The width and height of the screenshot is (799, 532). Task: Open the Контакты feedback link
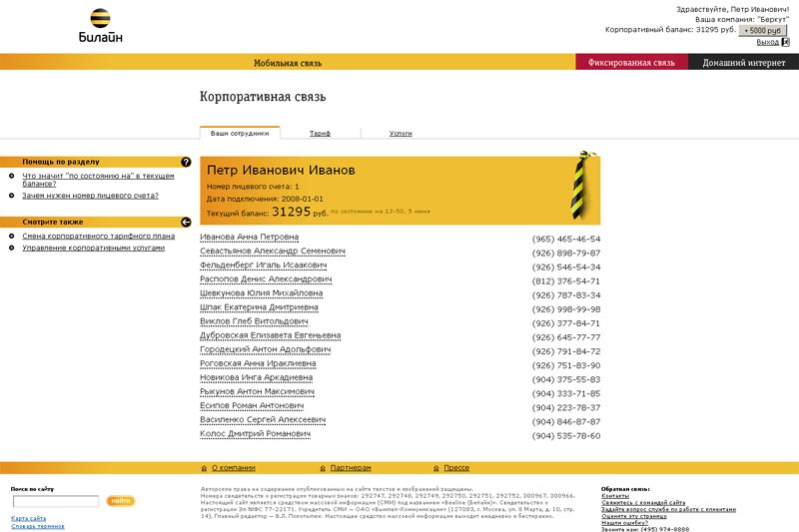(x=615, y=496)
